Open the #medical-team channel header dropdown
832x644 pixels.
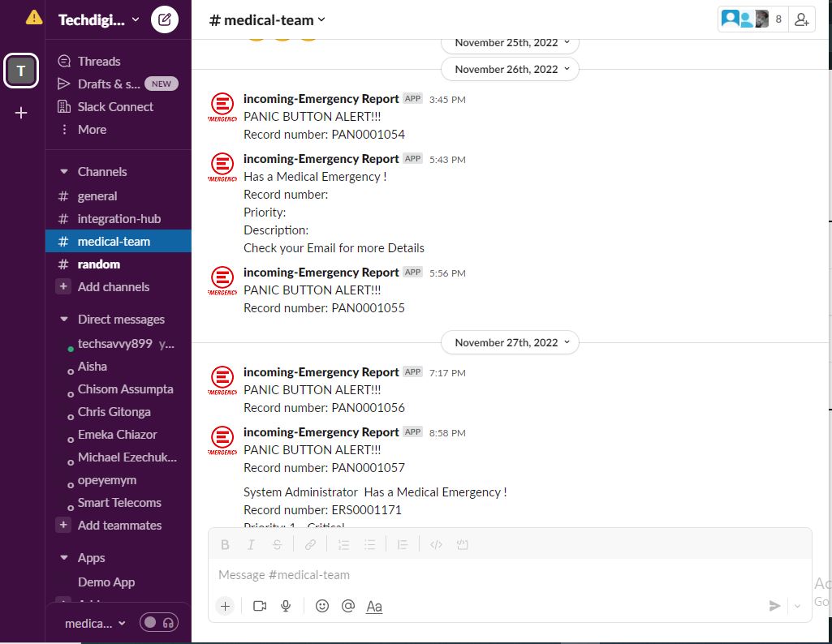coord(268,20)
